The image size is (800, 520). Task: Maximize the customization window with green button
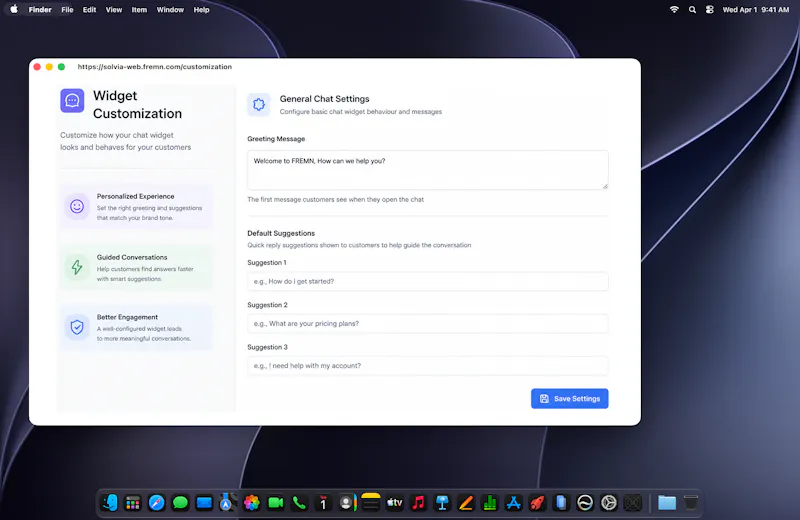coord(61,67)
